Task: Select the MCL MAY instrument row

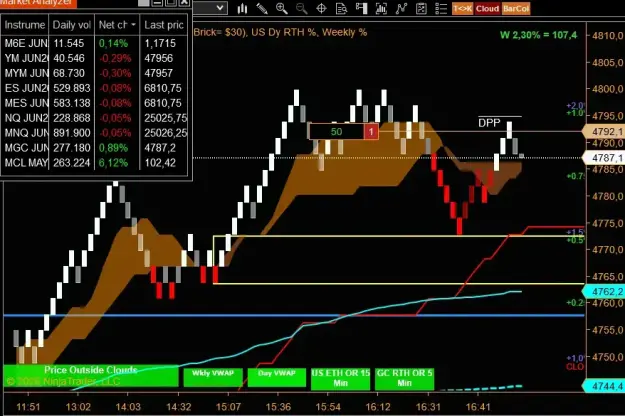Action: pyautogui.click(x=94, y=163)
